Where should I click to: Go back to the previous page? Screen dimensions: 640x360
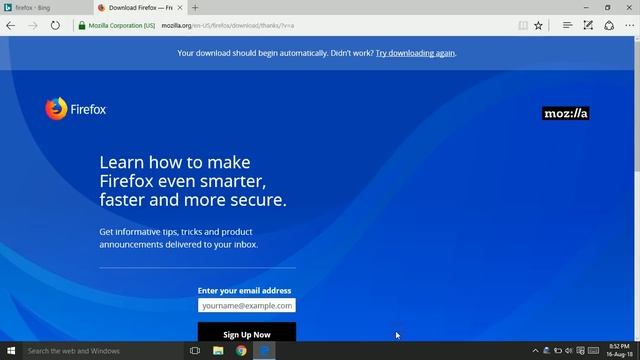[x=11, y=26]
